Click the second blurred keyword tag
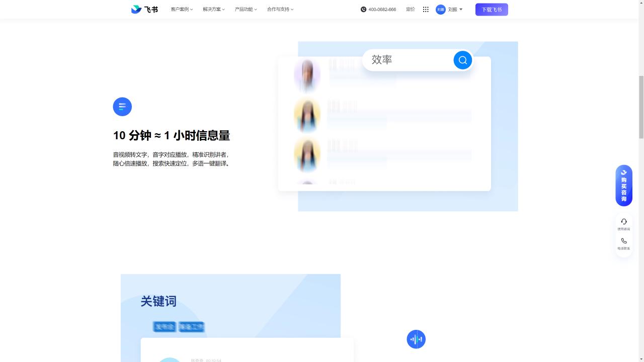 (192, 327)
